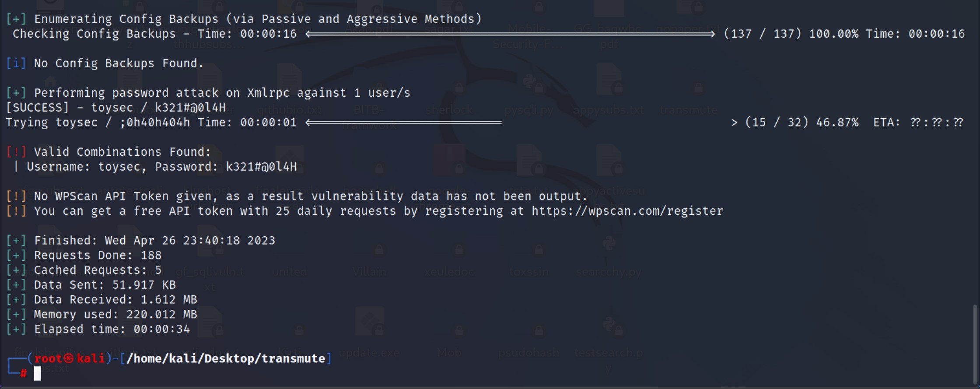
Task: Click the Trying toysec password progress bar
Action: pos(403,123)
